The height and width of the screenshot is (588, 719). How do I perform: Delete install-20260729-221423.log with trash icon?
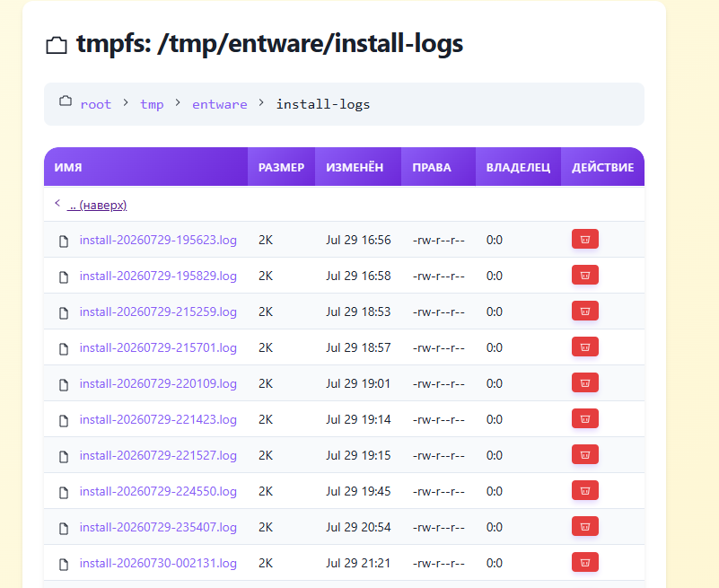coord(584,418)
